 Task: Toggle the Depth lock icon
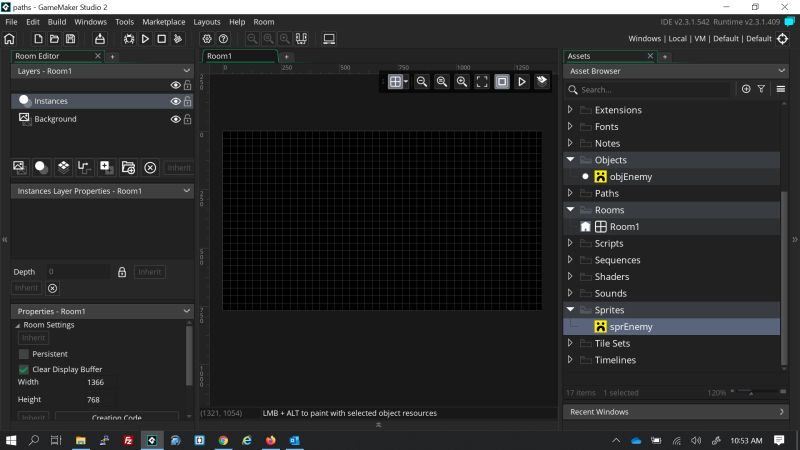[122, 272]
